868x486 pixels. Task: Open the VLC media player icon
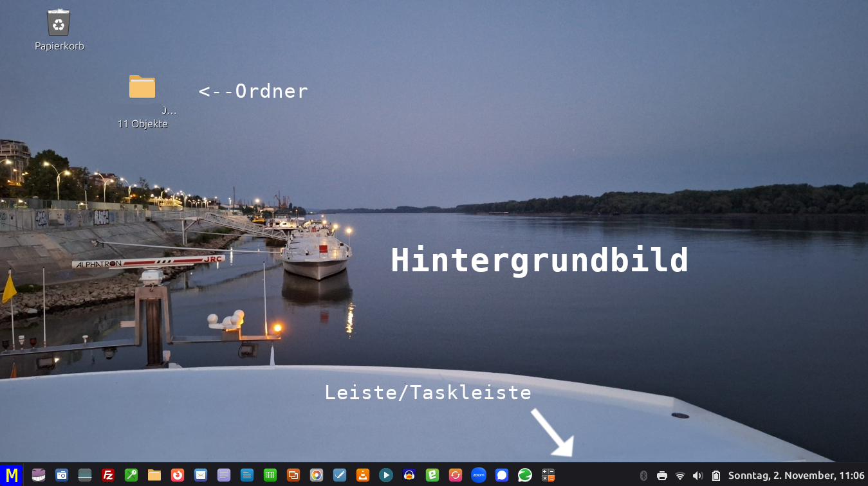tap(363, 475)
